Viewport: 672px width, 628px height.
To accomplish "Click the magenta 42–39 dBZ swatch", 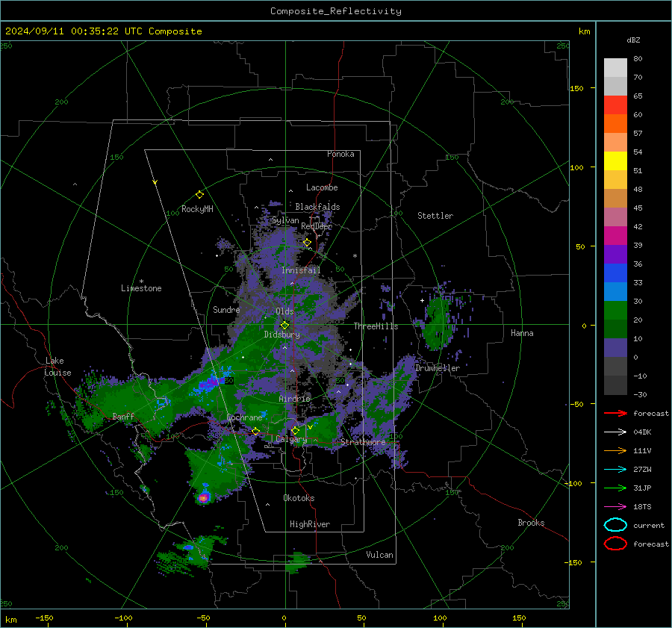I will 615,235.
